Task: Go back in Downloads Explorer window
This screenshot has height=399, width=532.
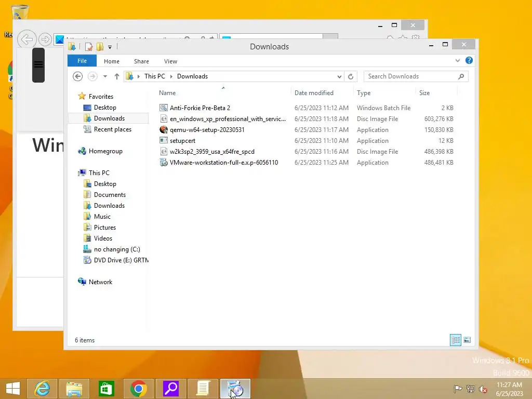Action: pos(78,76)
